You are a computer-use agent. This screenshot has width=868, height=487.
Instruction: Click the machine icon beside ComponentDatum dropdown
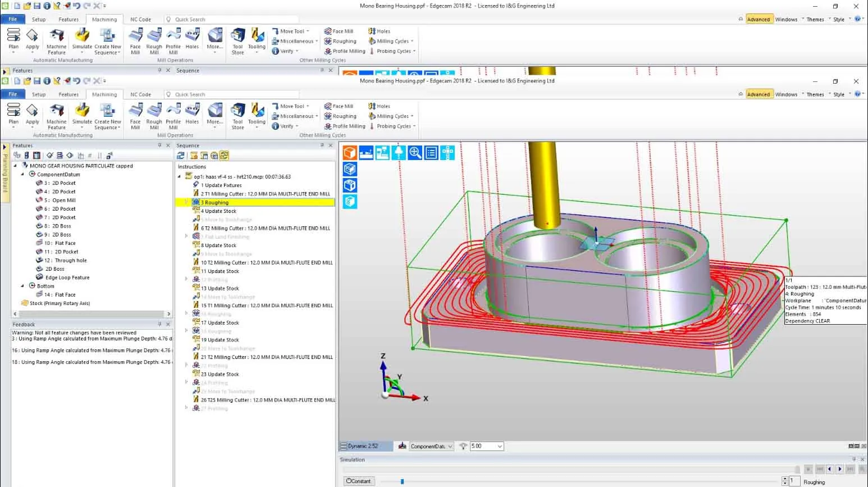point(402,446)
